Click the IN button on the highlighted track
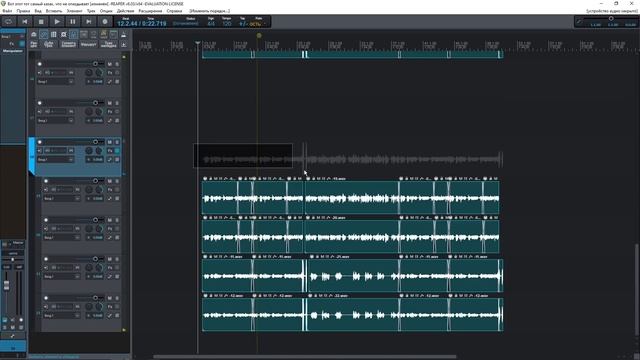The image size is (640, 360). pos(71,151)
